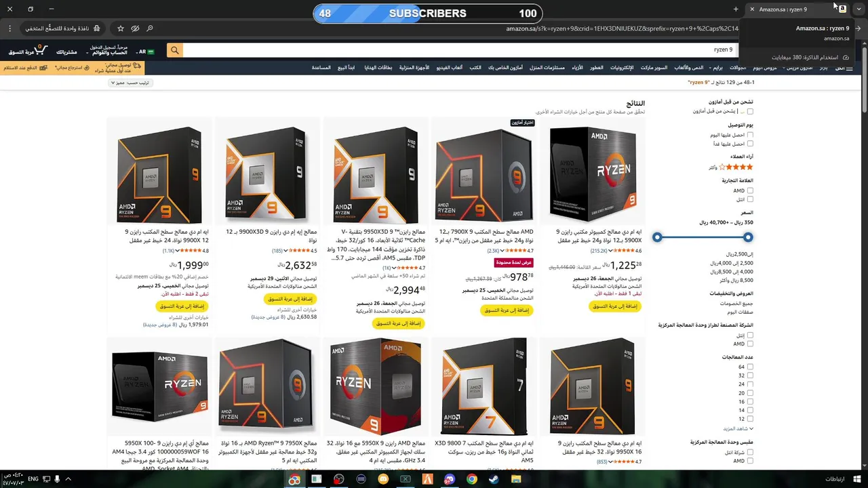868x488 pixels.
Task: Click the zoom magnifier icon in address bar
Action: tap(150, 28)
